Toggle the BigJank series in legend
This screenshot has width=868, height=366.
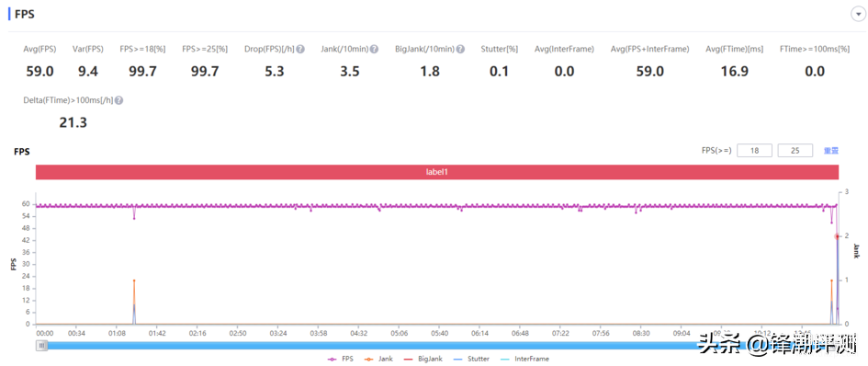coord(423,360)
